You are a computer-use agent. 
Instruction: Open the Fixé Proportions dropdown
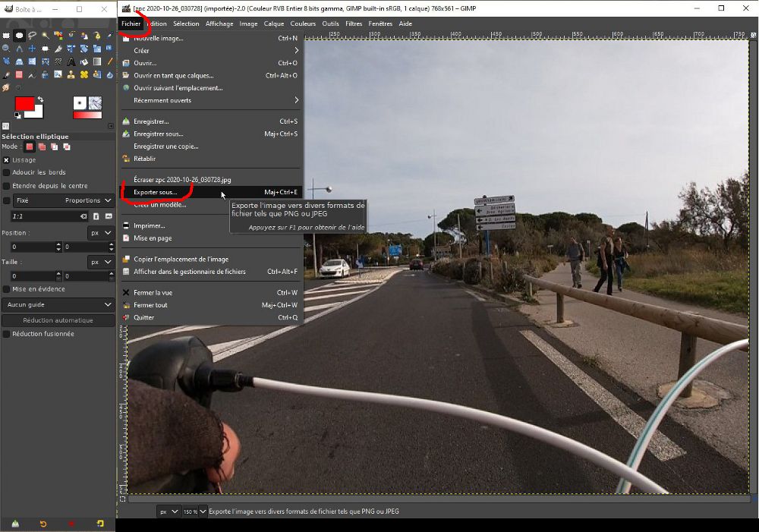tap(63, 200)
